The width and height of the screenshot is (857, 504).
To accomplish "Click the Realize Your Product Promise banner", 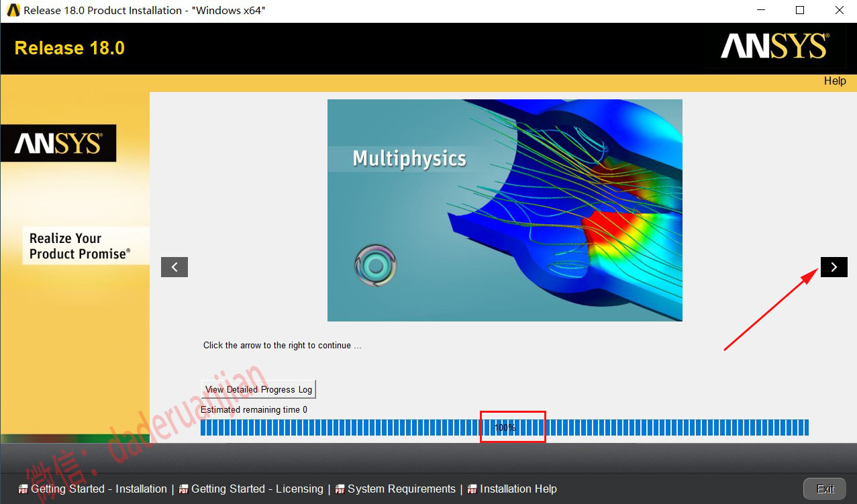I will click(86, 246).
